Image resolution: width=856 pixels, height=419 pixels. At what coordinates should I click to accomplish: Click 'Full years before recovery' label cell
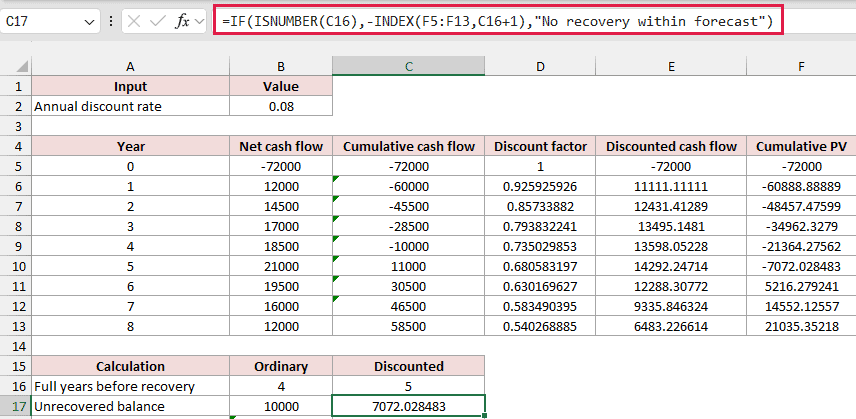coord(130,386)
